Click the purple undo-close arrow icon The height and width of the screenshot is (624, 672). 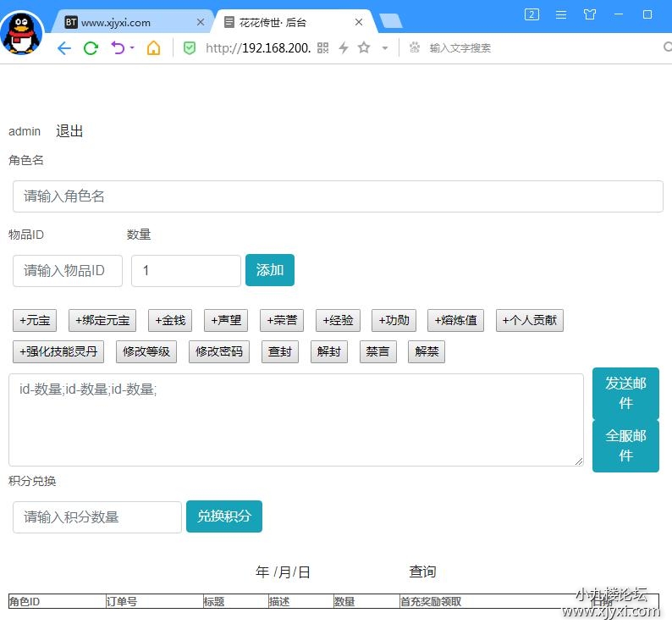tap(118, 48)
